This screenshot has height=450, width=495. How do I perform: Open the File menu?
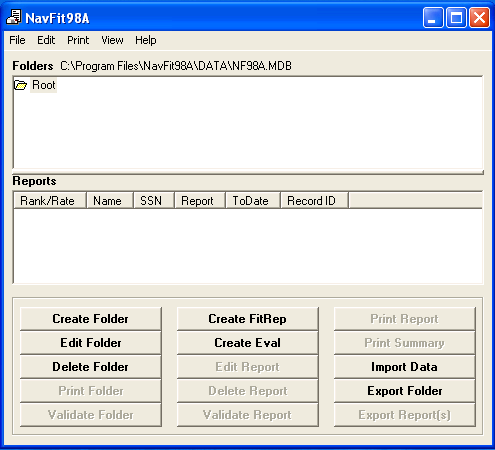pos(17,40)
